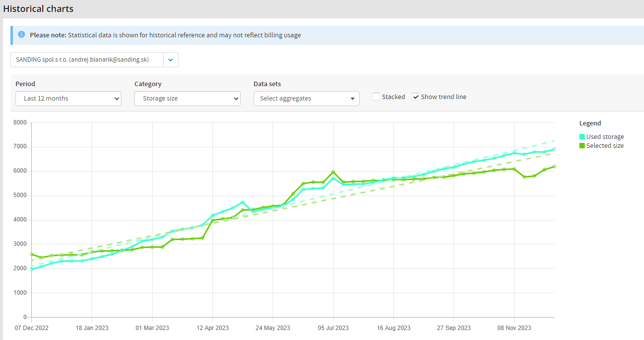Open the Select aggregates data sets dropdown

coord(306,99)
